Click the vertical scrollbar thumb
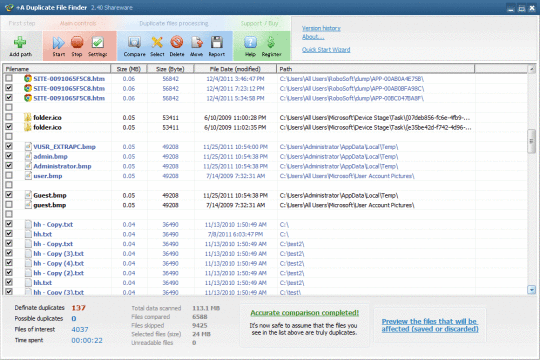 point(531,141)
